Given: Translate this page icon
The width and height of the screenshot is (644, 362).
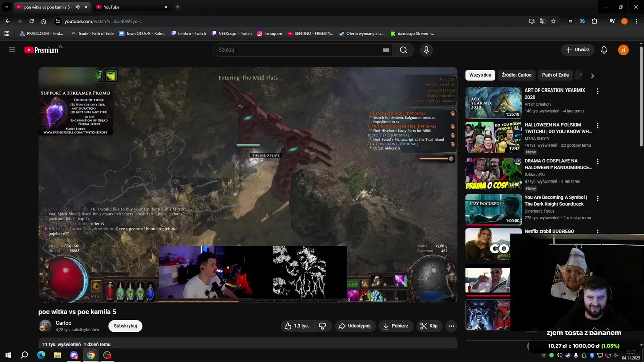Looking at the screenshot, I should 542,21.
